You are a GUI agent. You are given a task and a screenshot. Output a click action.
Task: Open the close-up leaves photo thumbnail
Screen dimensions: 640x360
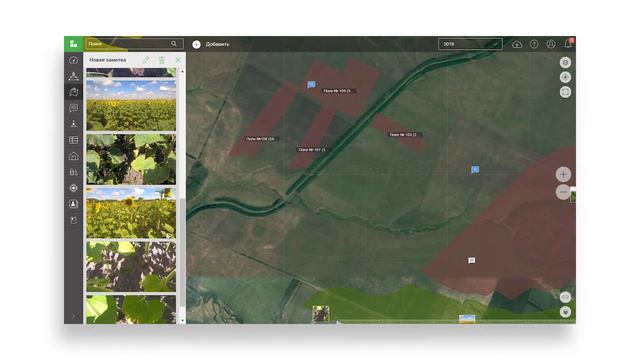click(131, 159)
